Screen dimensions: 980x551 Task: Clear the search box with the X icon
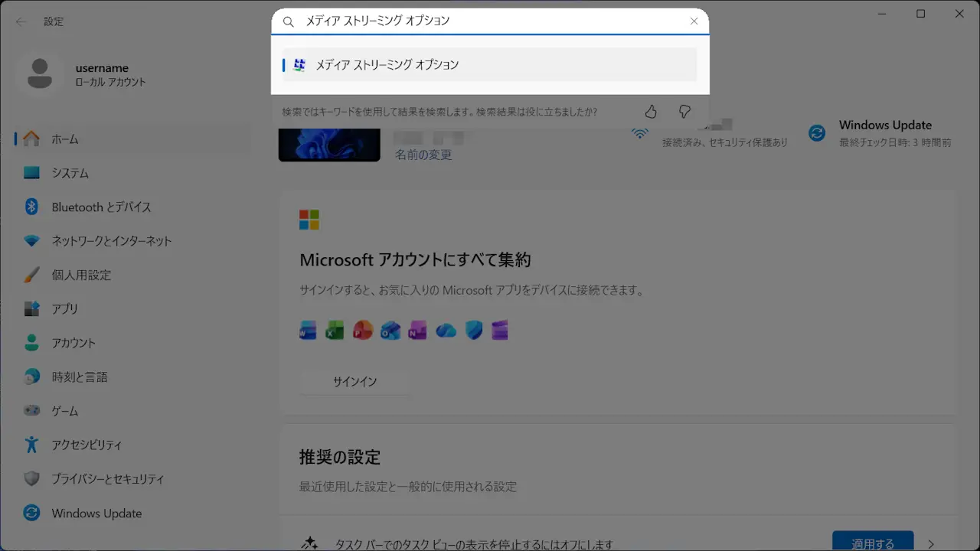point(694,21)
